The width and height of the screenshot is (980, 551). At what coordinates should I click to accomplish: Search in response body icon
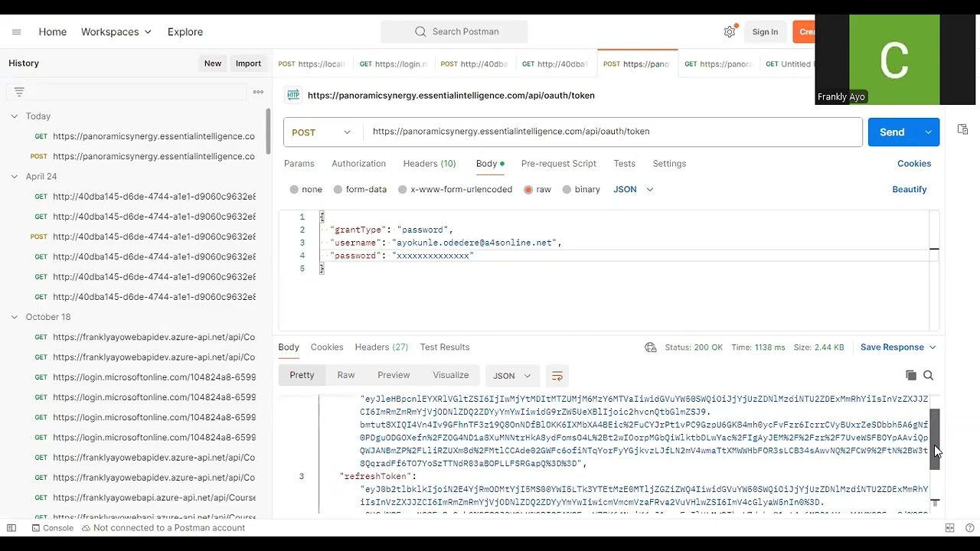tap(928, 375)
